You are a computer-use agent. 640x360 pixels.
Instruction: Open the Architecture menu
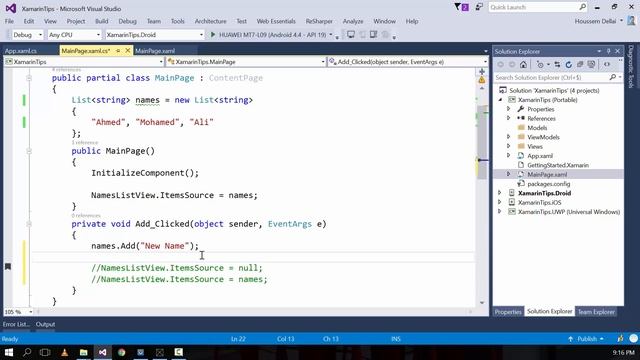tap(210, 21)
